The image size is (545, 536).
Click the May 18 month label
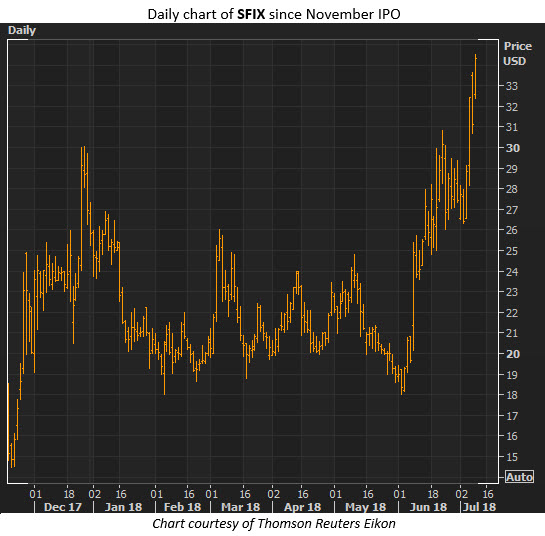point(365,507)
